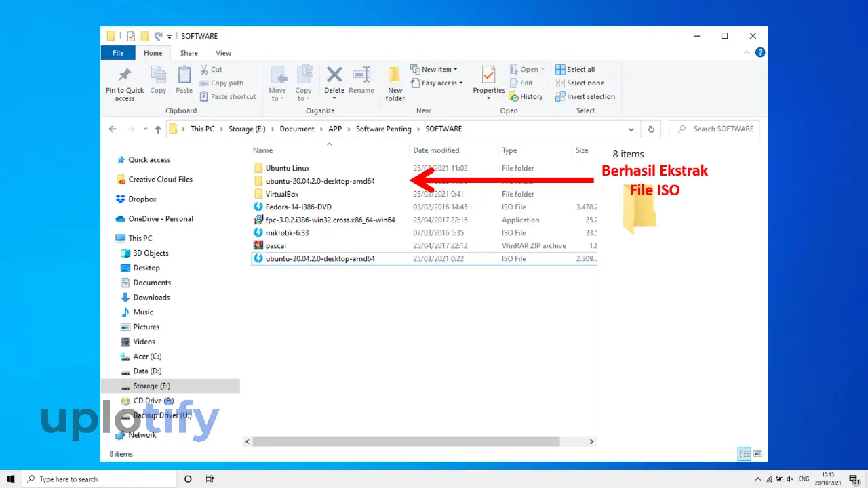Click the horizontal scrollbar thumb
868x488 pixels.
(406, 441)
